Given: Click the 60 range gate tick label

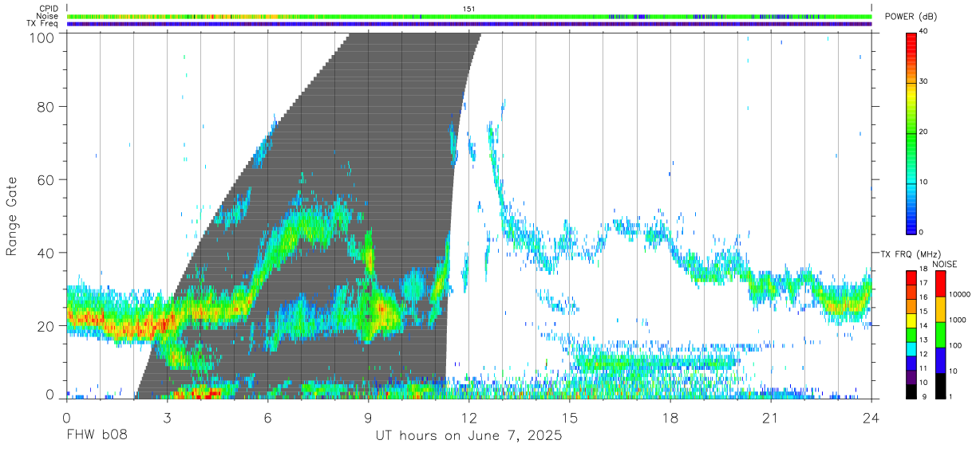Looking at the screenshot, I should 47,179.
